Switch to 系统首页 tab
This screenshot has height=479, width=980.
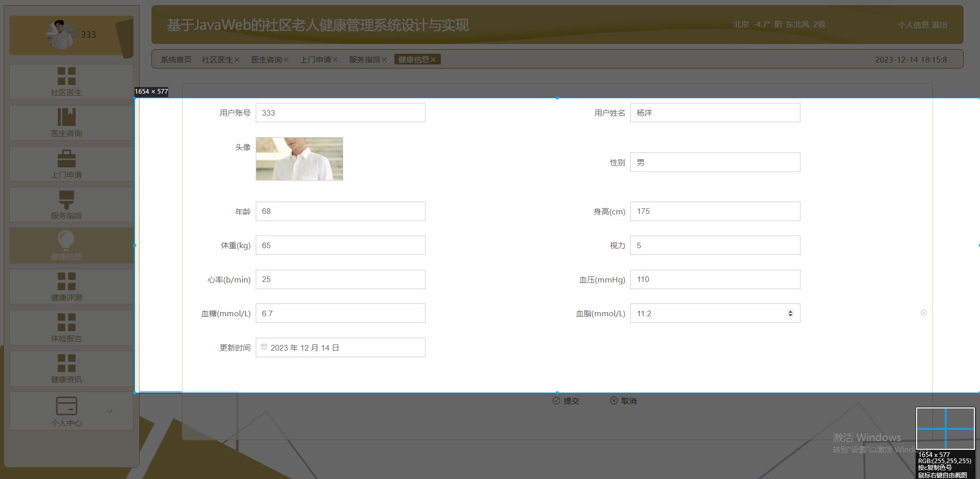(x=176, y=60)
